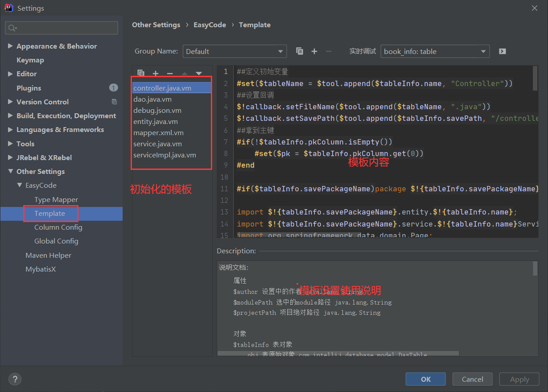The image size is (548, 392).
Task: Open the help question mark button
Action: click(15, 379)
